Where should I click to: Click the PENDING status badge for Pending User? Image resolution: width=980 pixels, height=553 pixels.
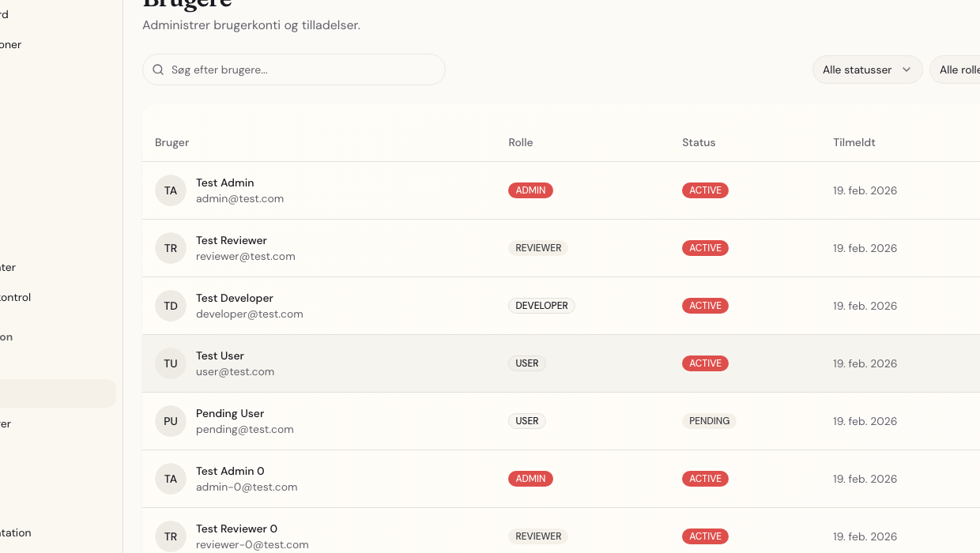pos(709,421)
